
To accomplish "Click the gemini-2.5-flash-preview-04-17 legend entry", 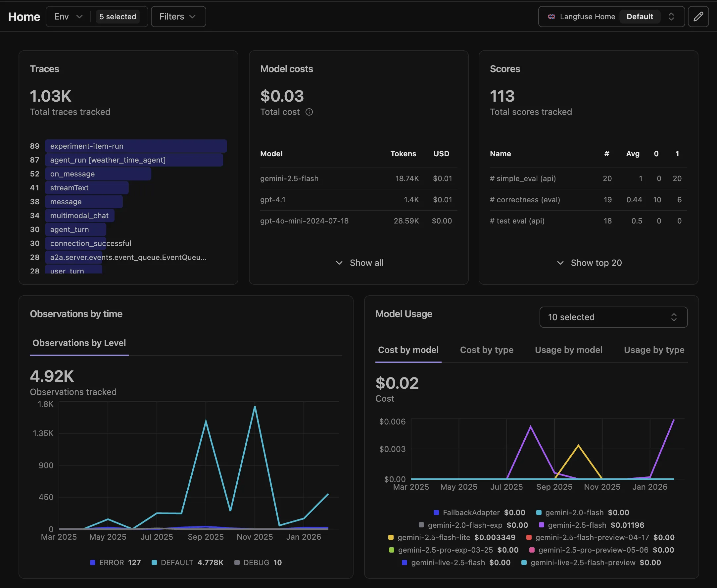I will [600, 538].
